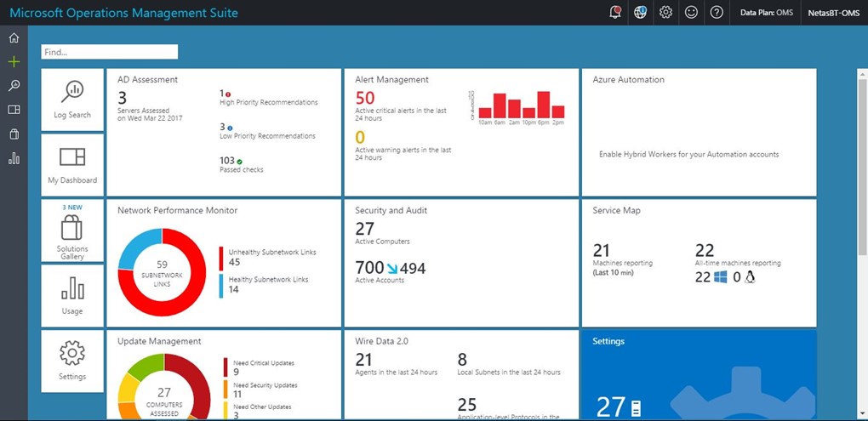Click 8 Local Subnets in last 24 hours
Viewport: 868px width, 421px height.
click(509, 364)
